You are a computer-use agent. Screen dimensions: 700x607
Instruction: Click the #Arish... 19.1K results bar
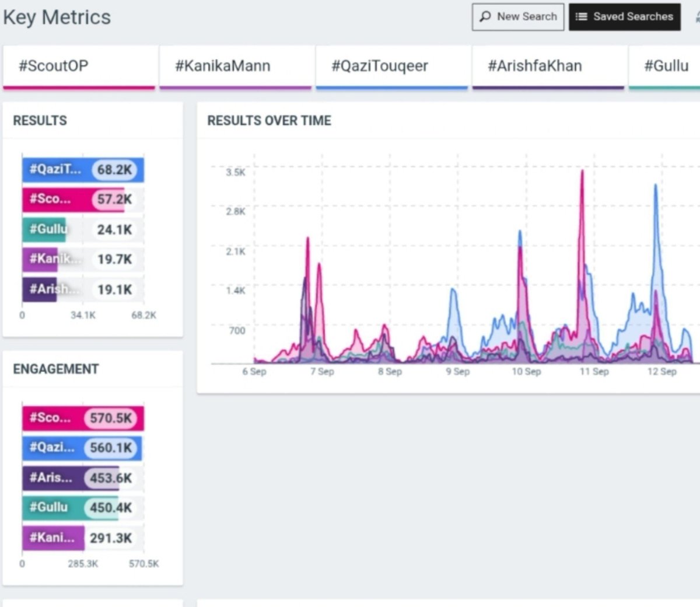[x=83, y=289]
